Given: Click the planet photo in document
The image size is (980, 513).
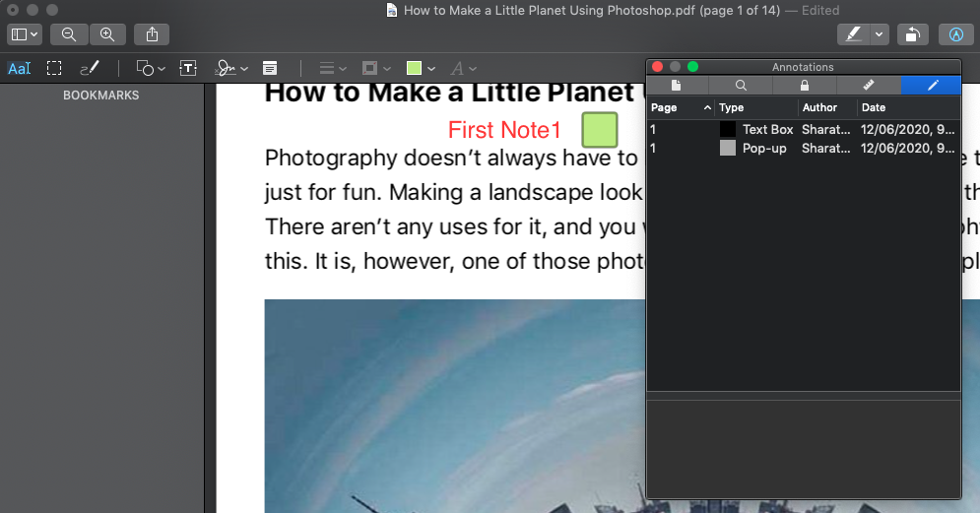Looking at the screenshot, I should pyautogui.click(x=454, y=406).
